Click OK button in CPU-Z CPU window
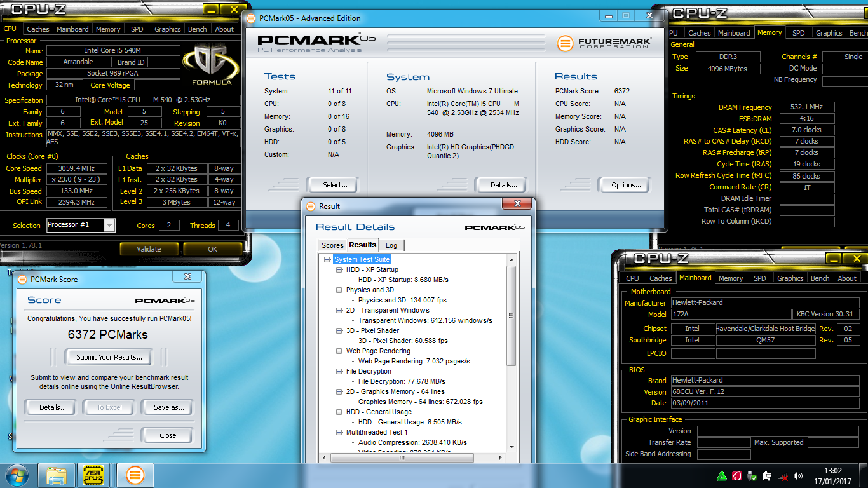 (x=212, y=249)
